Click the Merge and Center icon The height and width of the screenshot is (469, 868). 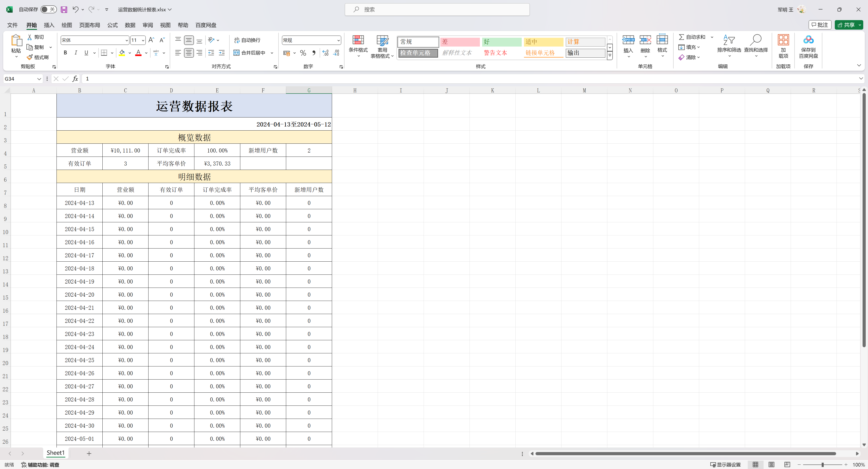point(236,53)
